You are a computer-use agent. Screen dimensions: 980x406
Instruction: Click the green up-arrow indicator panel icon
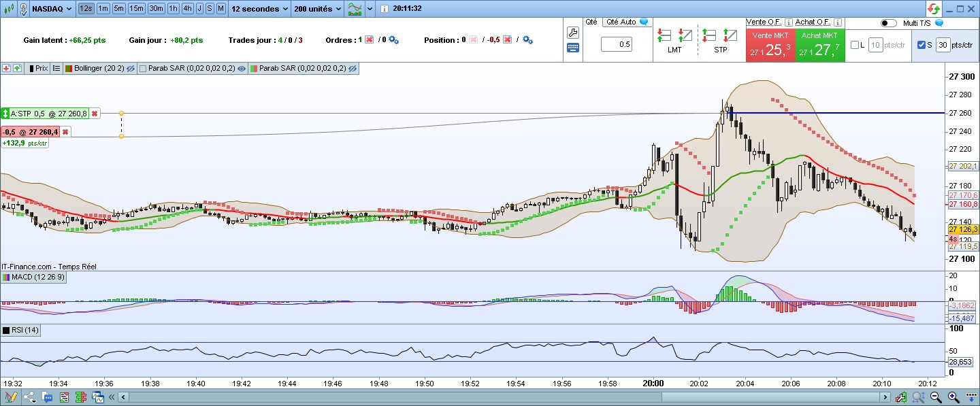coord(16,69)
